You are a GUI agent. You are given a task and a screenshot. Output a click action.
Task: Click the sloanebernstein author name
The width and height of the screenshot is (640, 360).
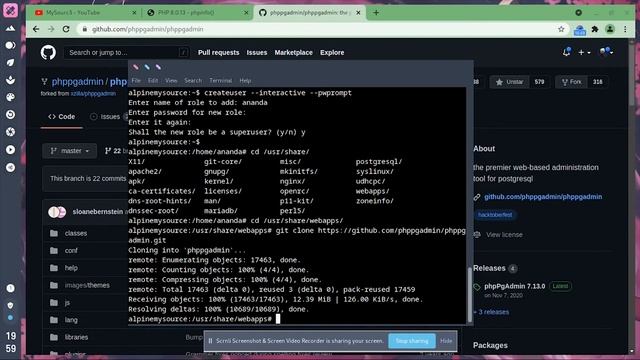click(x=98, y=212)
